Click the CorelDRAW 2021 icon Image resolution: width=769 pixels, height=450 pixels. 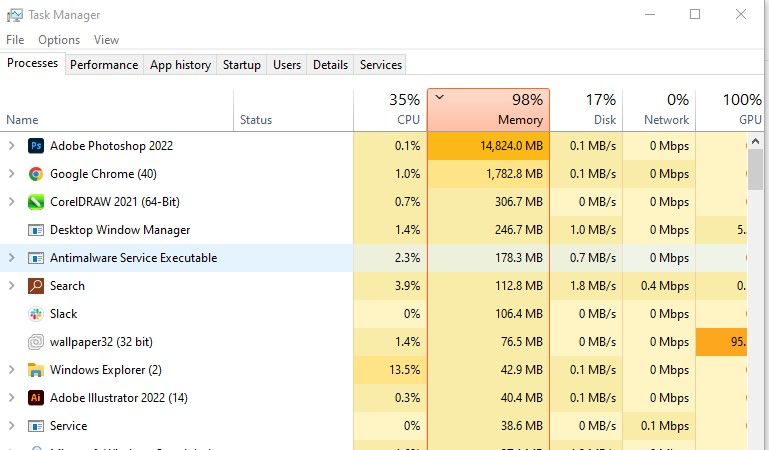pos(36,202)
